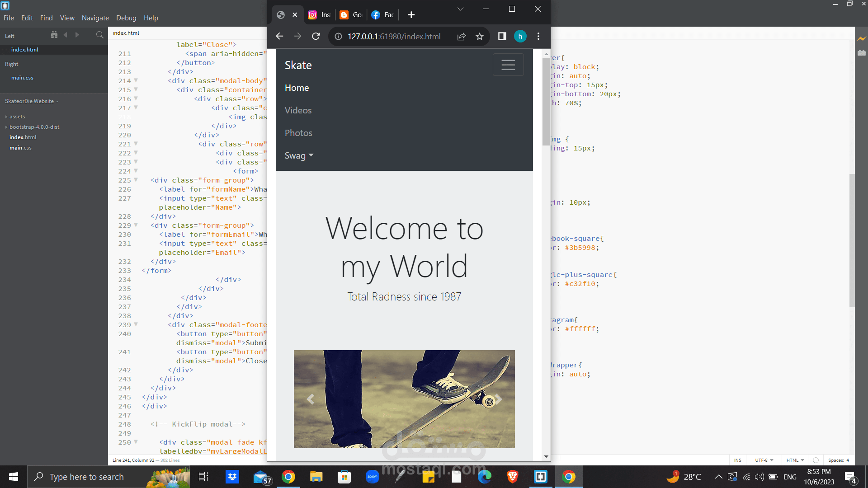Open the Debug menu

pyautogui.click(x=126, y=18)
